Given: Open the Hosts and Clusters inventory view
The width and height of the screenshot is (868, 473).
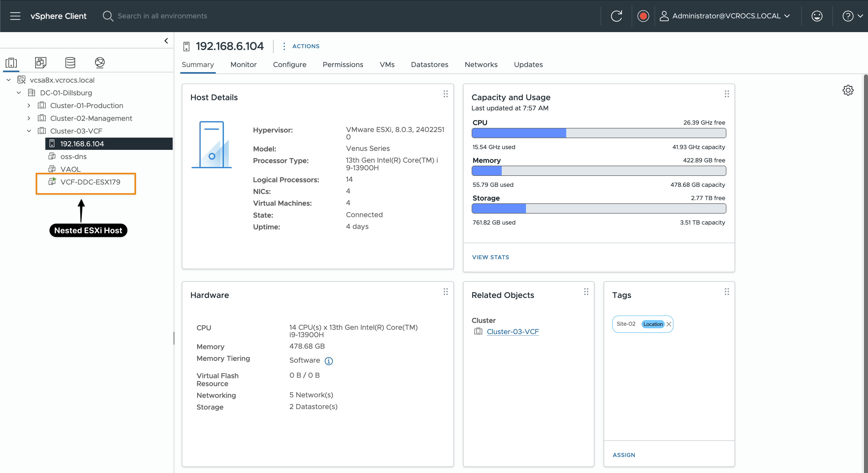Looking at the screenshot, I should click(x=11, y=63).
